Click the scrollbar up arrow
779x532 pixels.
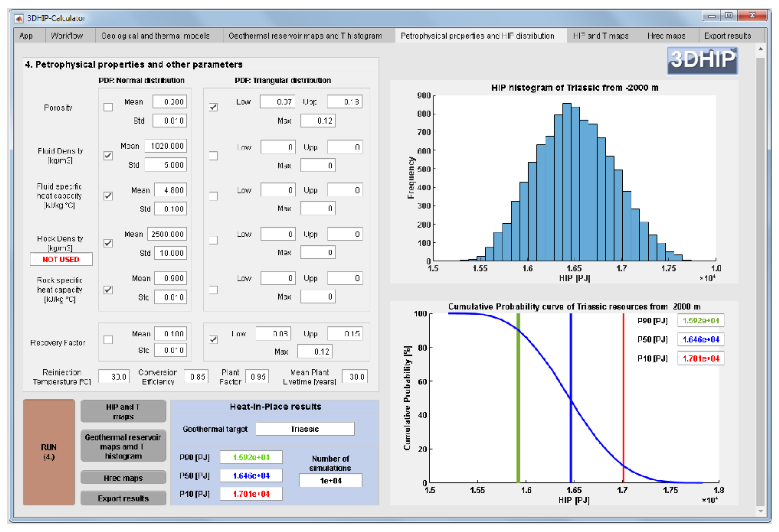pyautogui.click(x=760, y=49)
